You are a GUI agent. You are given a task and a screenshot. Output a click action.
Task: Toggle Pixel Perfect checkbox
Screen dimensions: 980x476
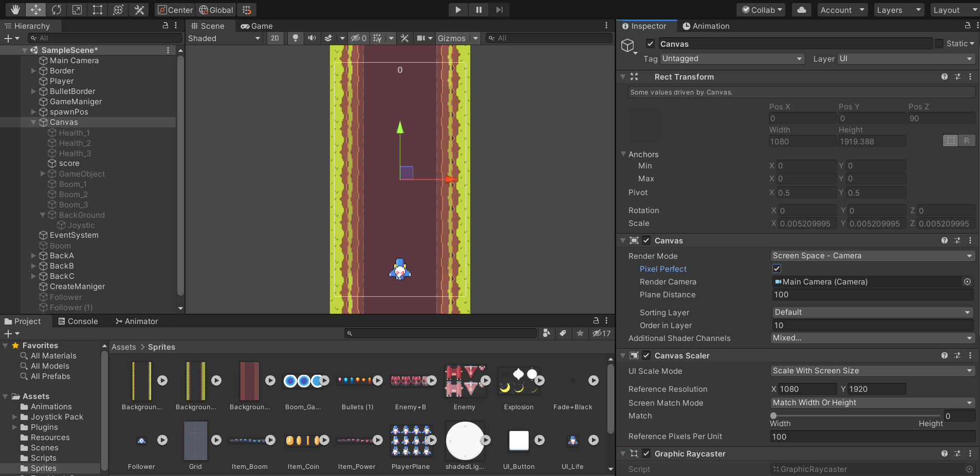tap(776, 269)
